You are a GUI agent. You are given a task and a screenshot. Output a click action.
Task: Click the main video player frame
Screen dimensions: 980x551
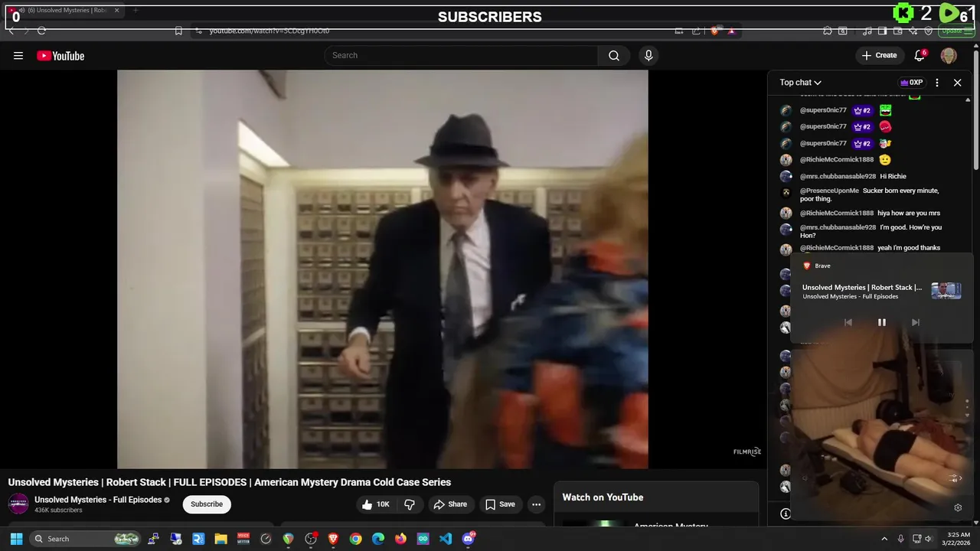[x=383, y=269]
